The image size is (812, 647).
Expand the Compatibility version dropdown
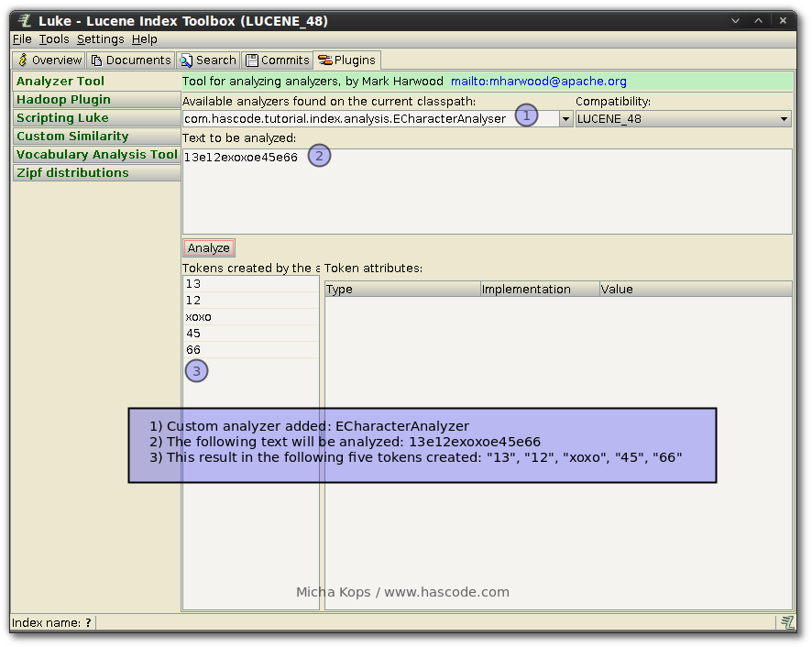click(x=785, y=119)
